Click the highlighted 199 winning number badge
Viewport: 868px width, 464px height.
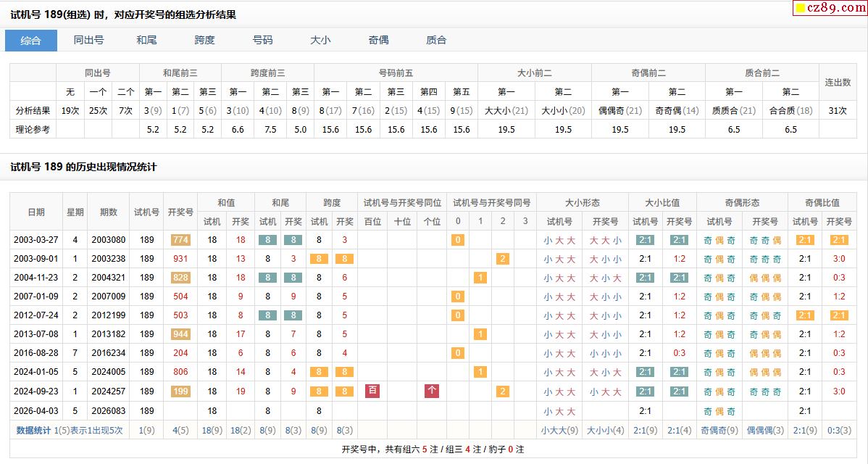pos(180,391)
